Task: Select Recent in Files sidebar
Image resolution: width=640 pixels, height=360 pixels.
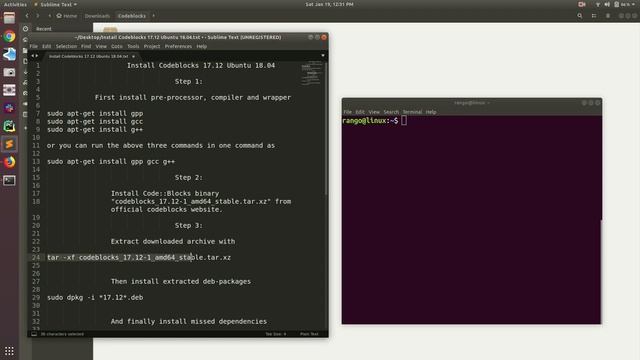Action: tap(44, 29)
